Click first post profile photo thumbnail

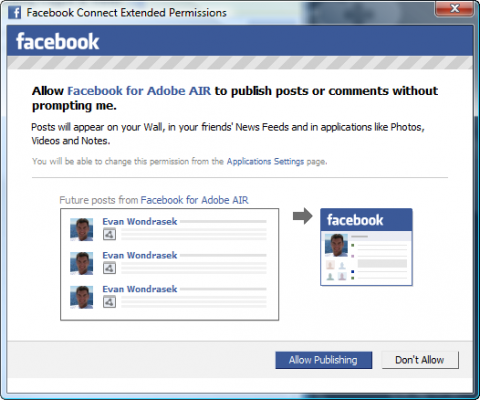[x=82, y=229]
